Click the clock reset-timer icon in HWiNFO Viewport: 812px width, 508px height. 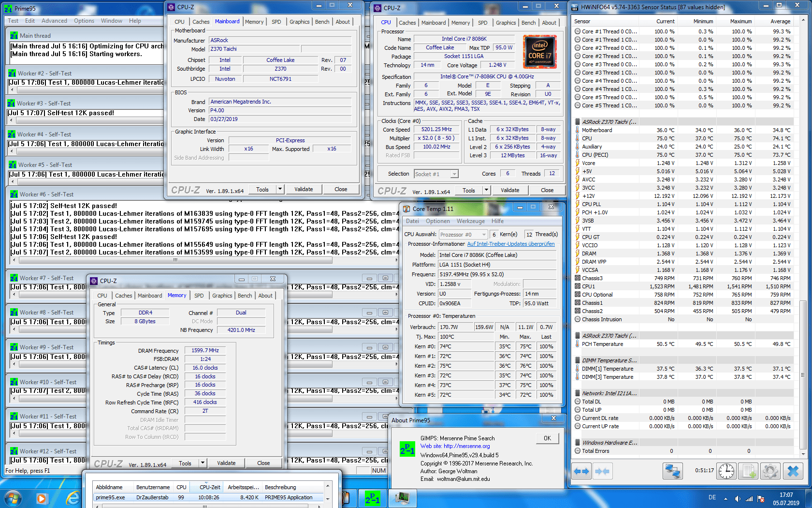[726, 471]
